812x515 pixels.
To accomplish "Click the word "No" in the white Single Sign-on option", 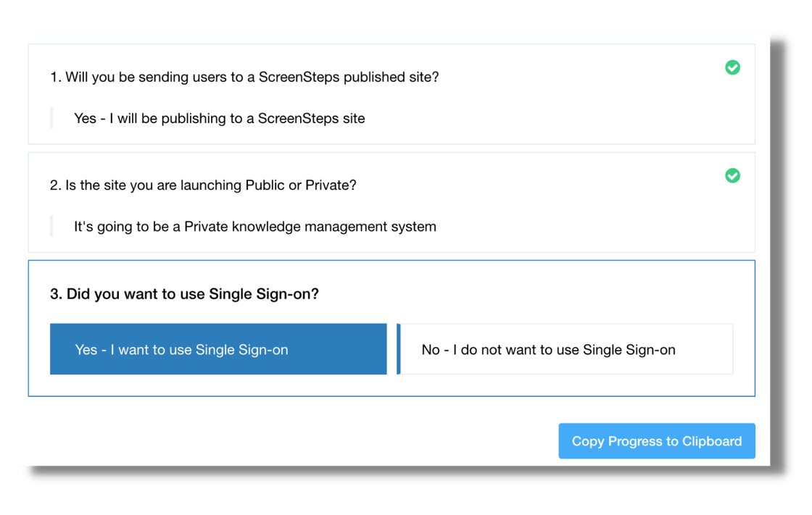I will coord(431,350).
